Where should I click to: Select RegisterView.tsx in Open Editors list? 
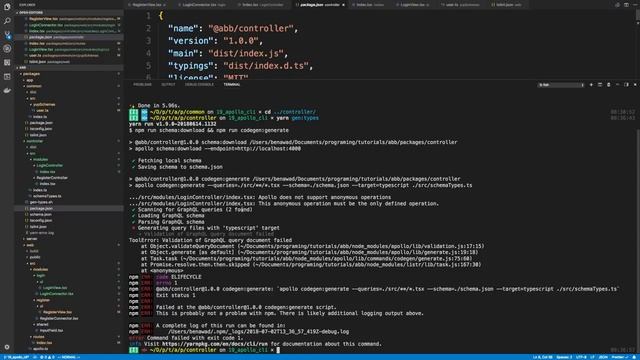(69, 19)
